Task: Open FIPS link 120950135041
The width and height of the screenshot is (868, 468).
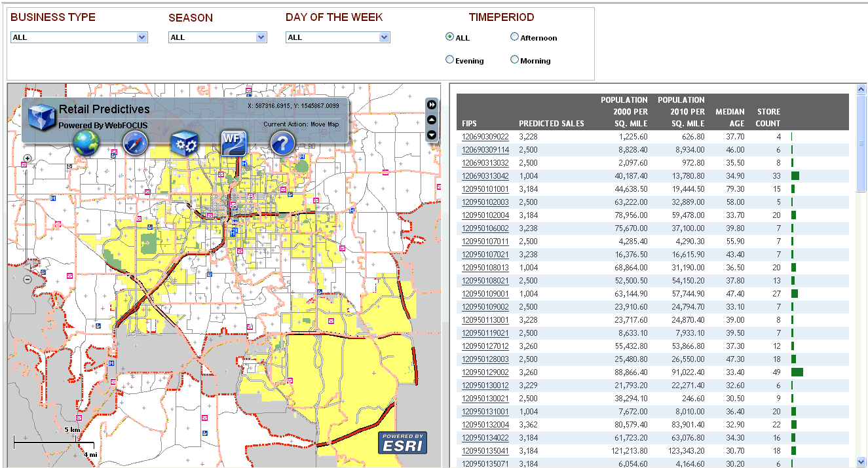Action: tap(485, 451)
